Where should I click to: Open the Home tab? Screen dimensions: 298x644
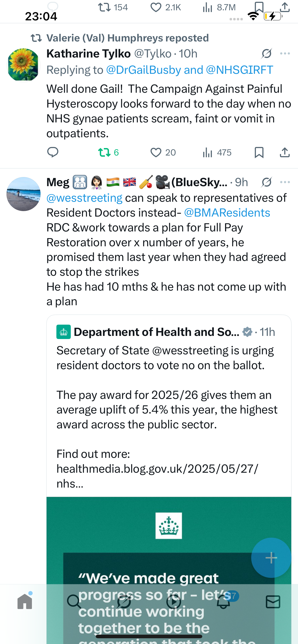coord(25,601)
